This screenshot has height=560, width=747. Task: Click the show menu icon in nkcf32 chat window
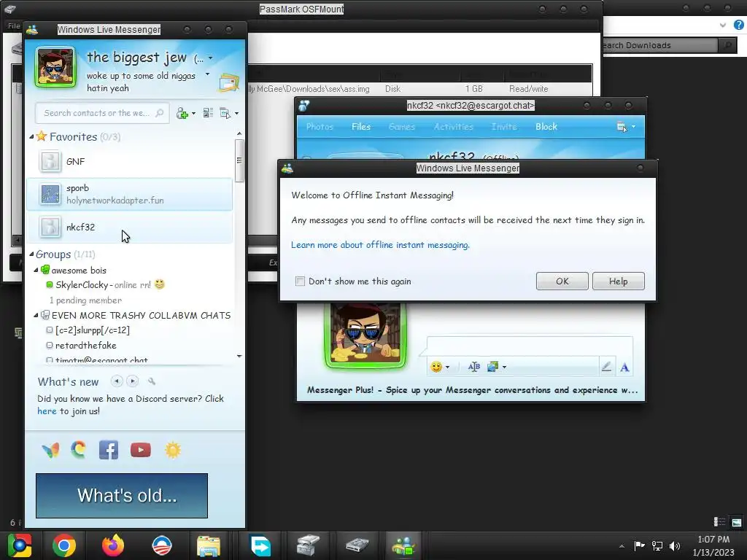[x=622, y=127]
